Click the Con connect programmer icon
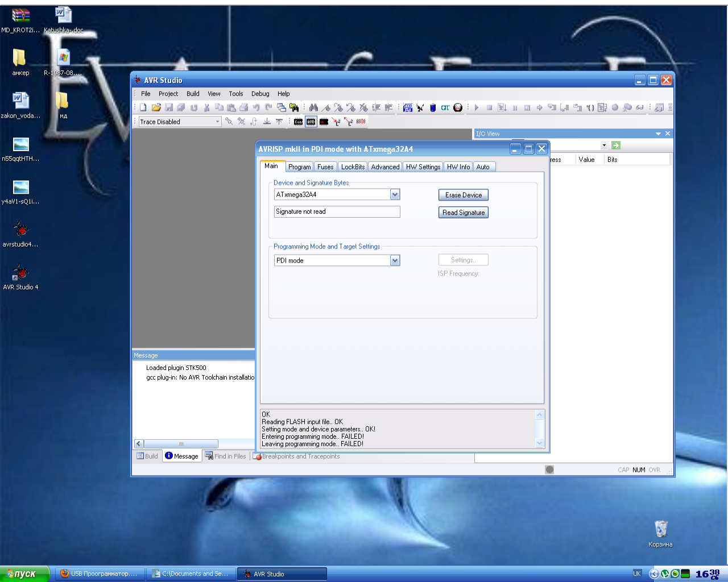The width and height of the screenshot is (728, 582). pos(298,122)
